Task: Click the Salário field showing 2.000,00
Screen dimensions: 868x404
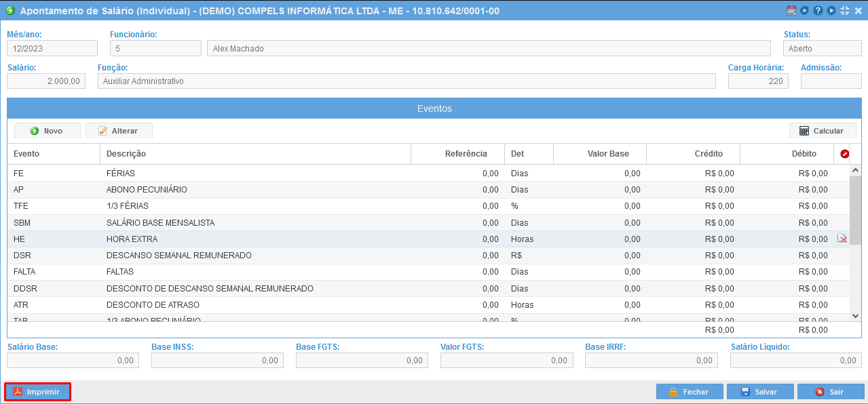Action: tap(46, 81)
